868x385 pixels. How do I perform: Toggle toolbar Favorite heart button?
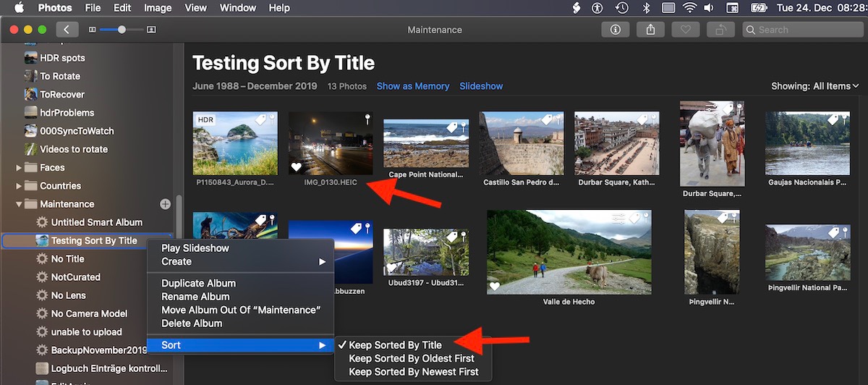pos(685,30)
